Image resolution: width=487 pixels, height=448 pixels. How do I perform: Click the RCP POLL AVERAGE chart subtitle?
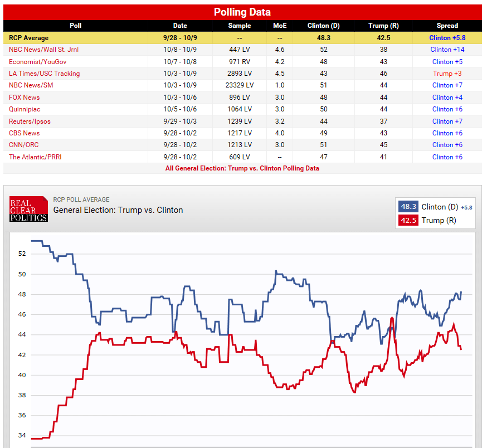81,199
